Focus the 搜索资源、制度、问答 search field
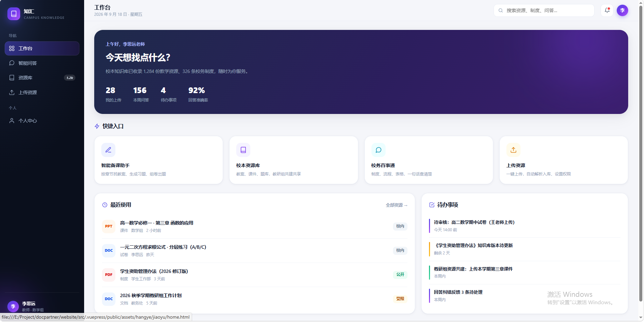Screen dimensions: 644x322 (x=544, y=10)
